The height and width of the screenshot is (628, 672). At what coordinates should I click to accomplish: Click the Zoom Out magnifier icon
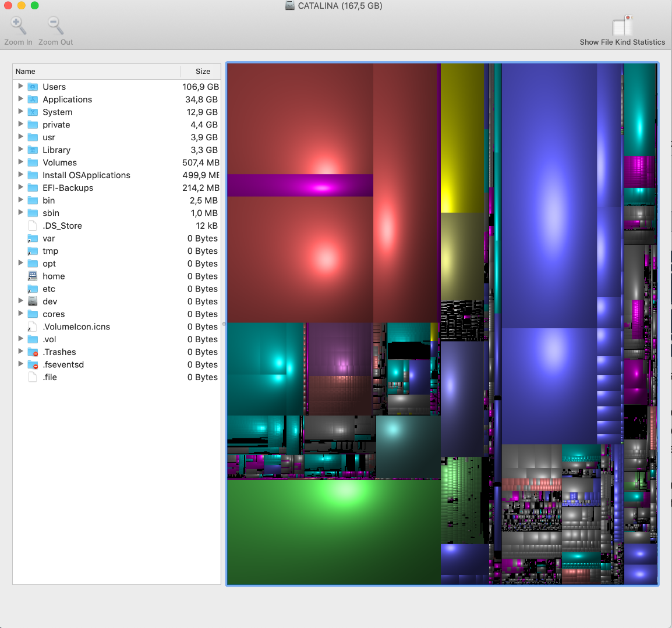point(55,26)
